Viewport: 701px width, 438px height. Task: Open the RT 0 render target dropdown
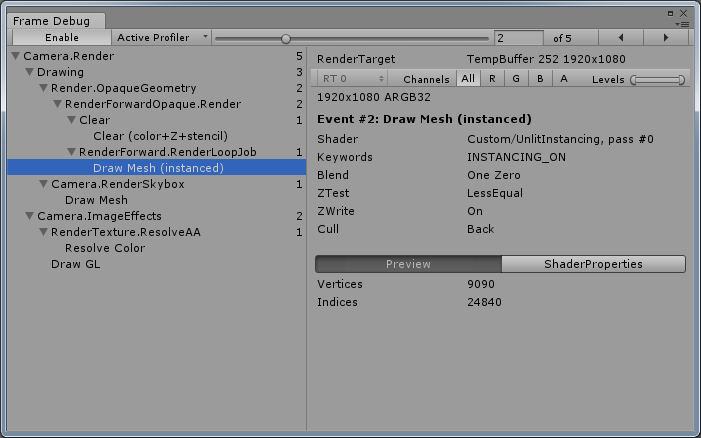coord(352,79)
